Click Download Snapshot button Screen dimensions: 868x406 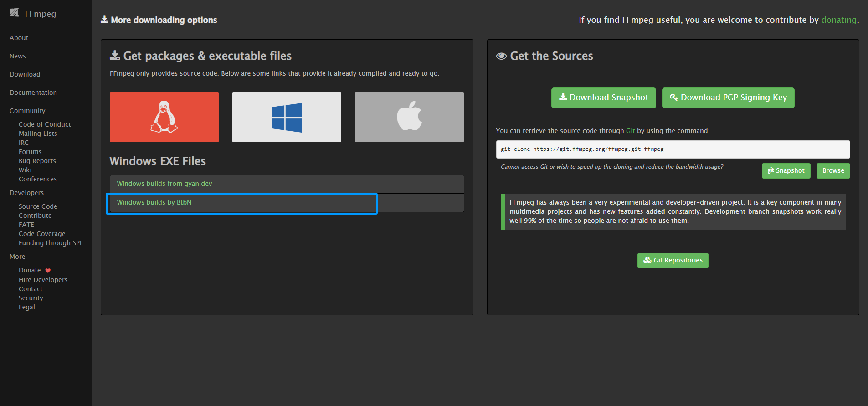pos(603,98)
